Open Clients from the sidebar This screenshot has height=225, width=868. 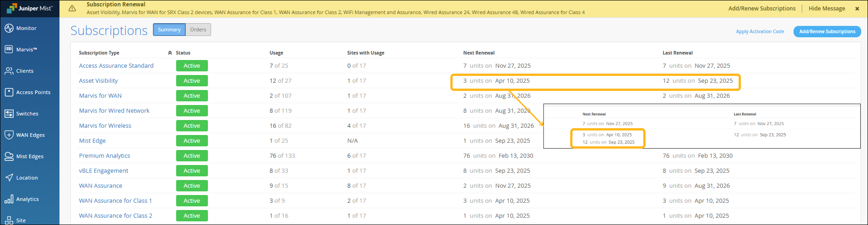coord(9,71)
